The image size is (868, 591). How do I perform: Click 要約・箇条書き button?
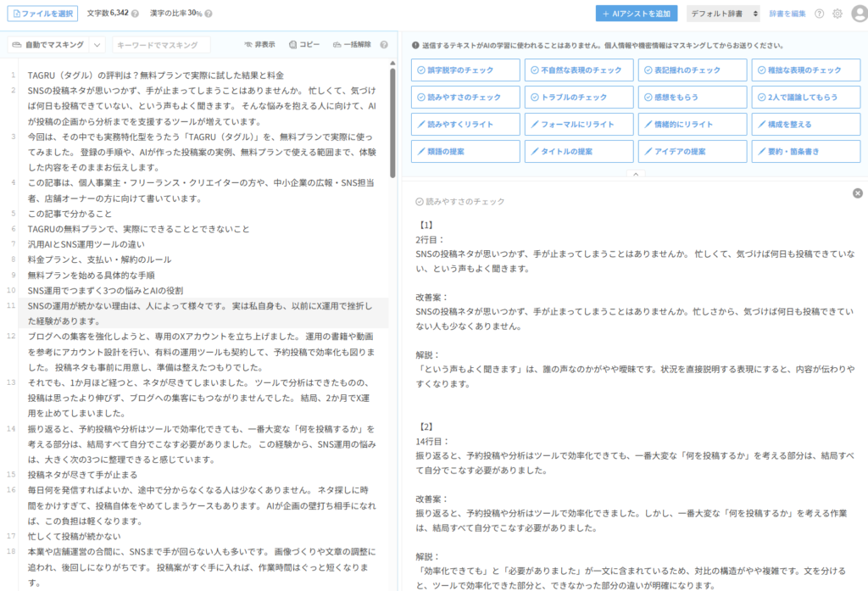(x=806, y=151)
